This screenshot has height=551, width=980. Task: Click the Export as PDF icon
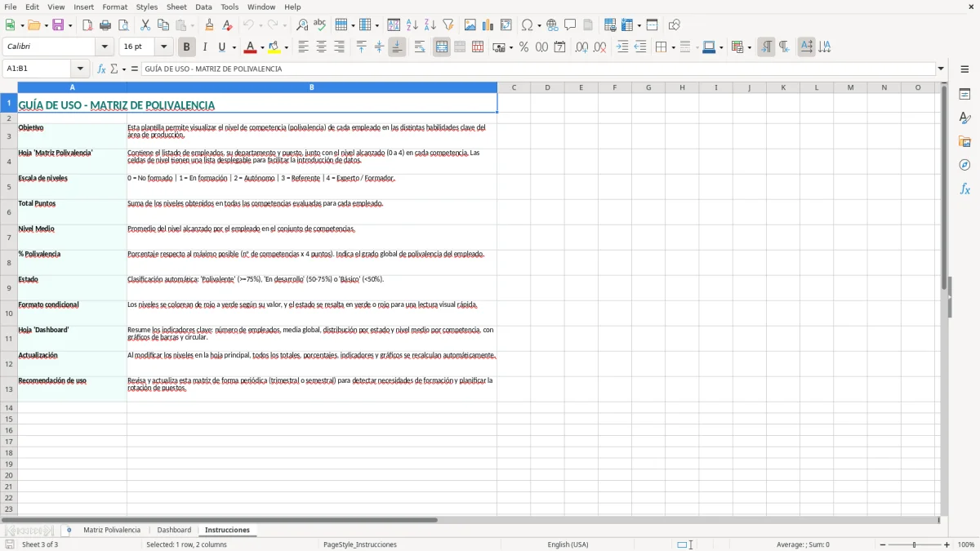click(x=87, y=25)
